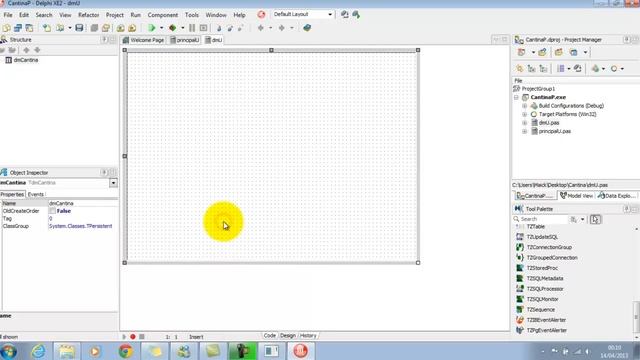The height and width of the screenshot is (360, 640).
Task: Open the Model View tab
Action: coord(576,196)
